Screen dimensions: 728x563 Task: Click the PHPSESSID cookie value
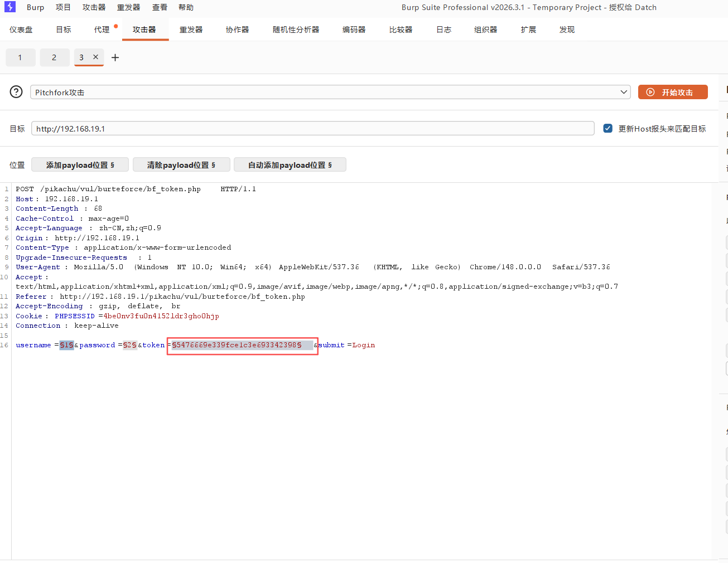[161, 316]
